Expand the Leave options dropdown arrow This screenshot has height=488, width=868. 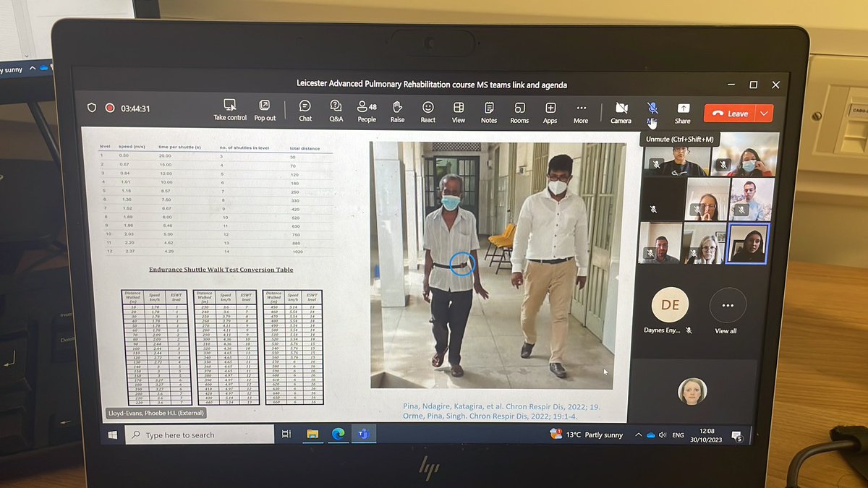(x=764, y=114)
